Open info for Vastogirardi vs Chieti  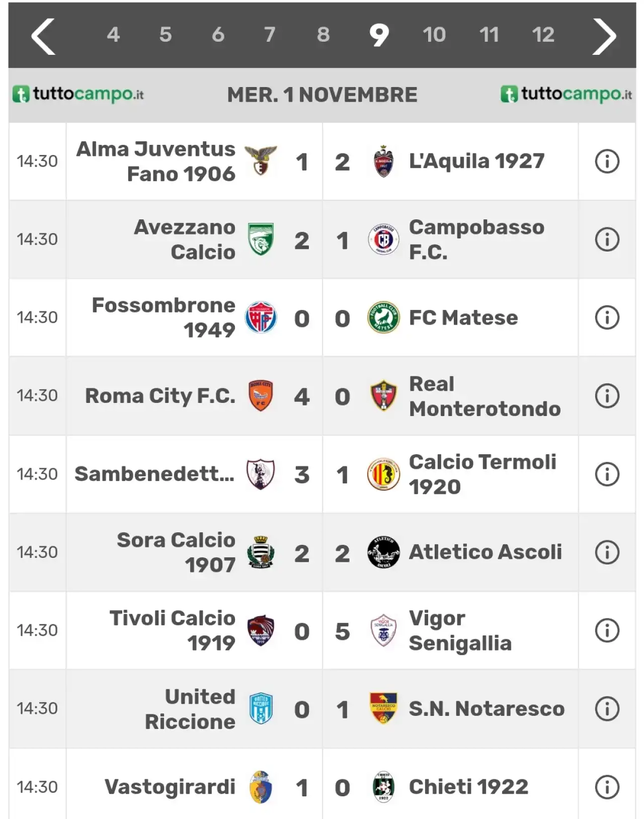(x=607, y=787)
